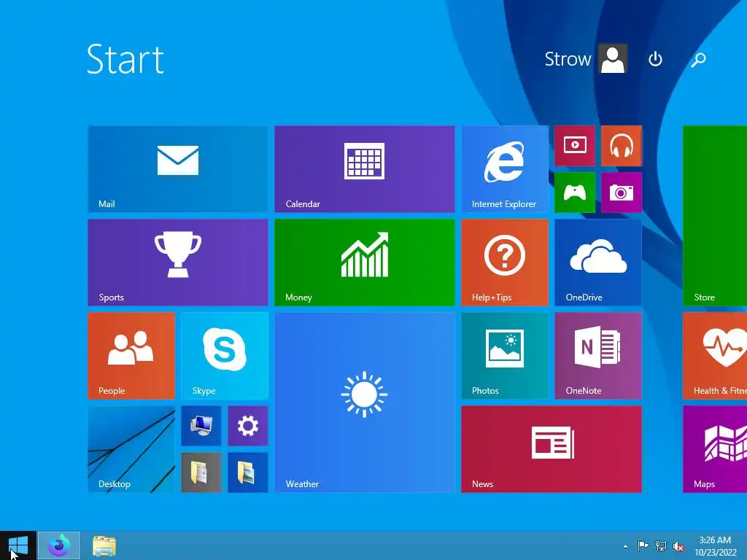Image resolution: width=747 pixels, height=560 pixels.
Task: Open the Photos tile
Action: (505, 356)
